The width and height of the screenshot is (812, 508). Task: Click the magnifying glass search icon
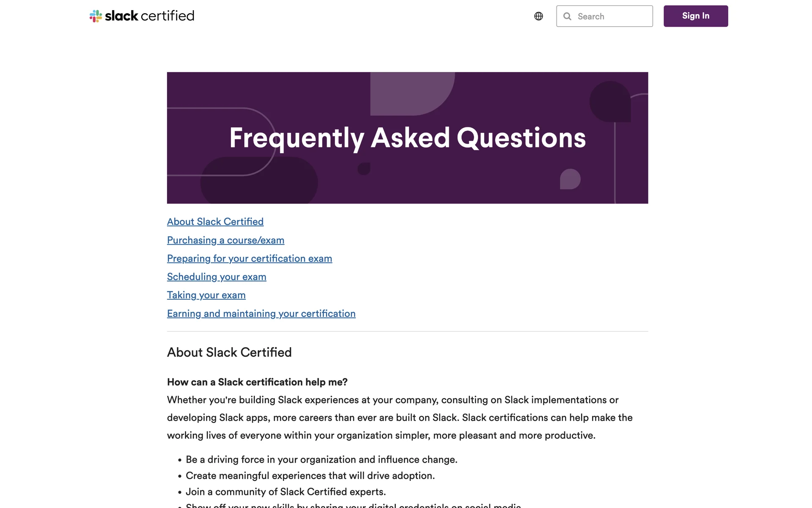tap(568, 17)
